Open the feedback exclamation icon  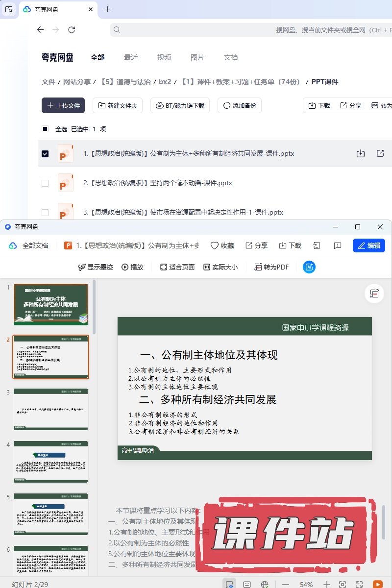tap(337, 245)
